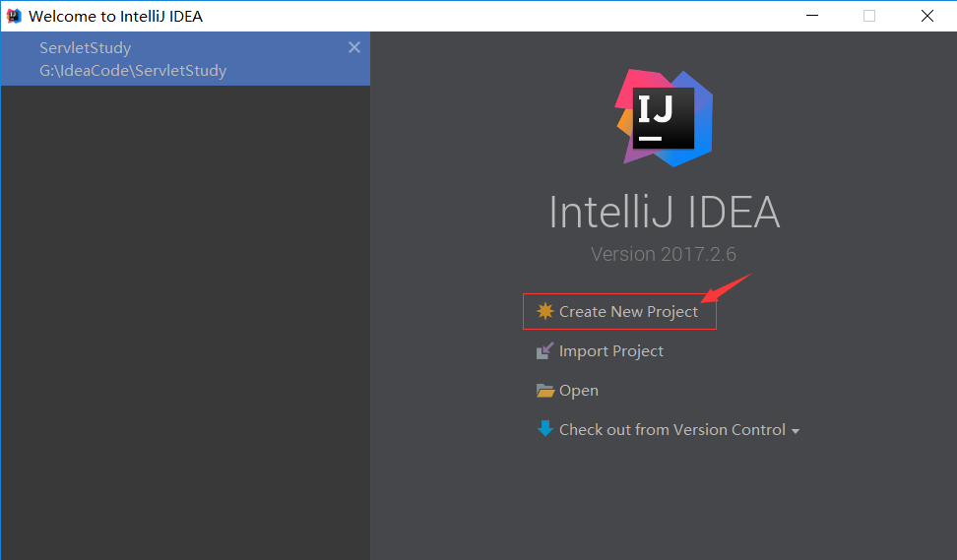Open Check out from Version Control
The image size is (957, 560).
(672, 429)
